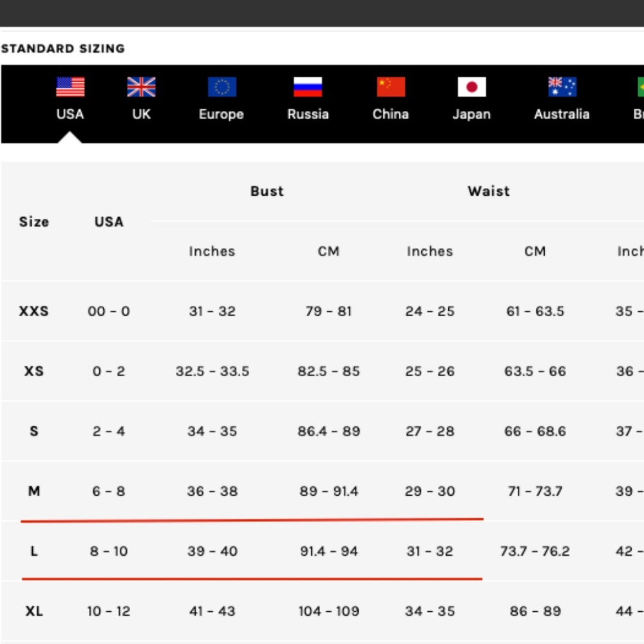Image resolution: width=644 pixels, height=644 pixels.
Task: Choose the Russia flag icon
Action: 308,87
